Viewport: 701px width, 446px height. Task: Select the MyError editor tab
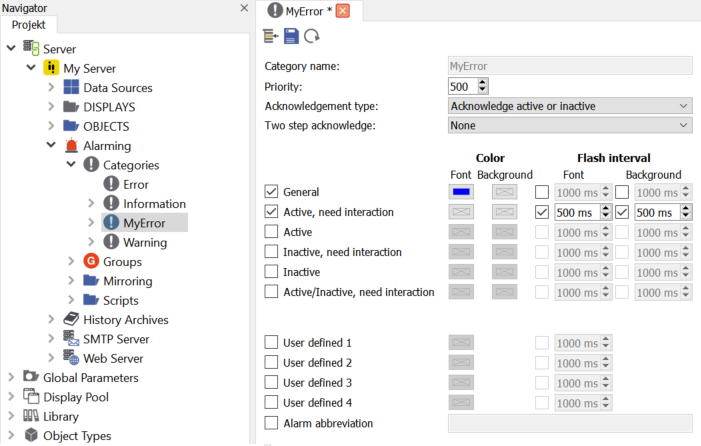[x=308, y=11]
